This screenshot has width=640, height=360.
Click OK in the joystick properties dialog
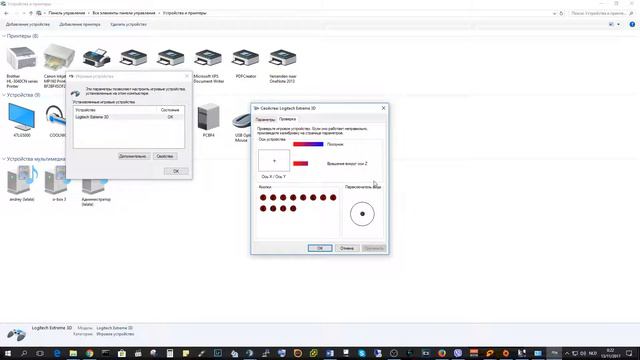[320, 248]
